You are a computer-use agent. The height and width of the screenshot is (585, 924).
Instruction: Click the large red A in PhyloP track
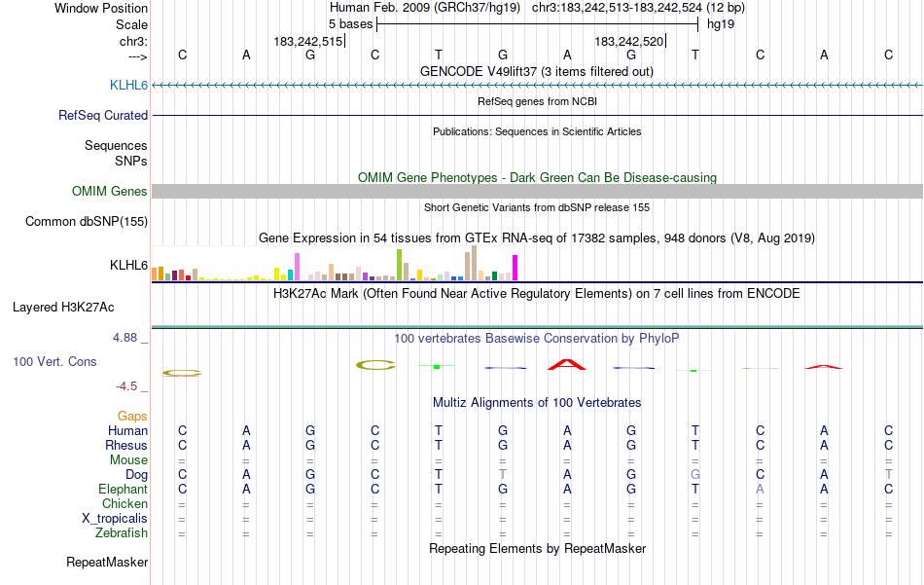[567, 364]
